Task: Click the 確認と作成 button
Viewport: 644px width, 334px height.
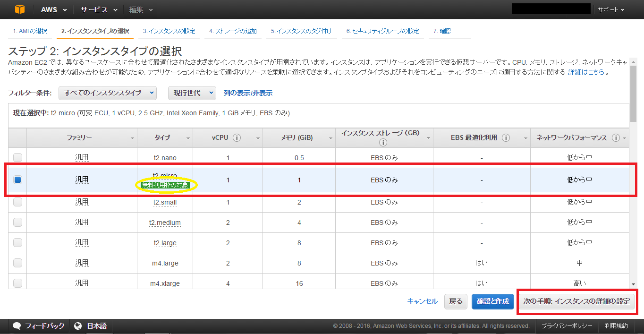Action: coord(493,301)
